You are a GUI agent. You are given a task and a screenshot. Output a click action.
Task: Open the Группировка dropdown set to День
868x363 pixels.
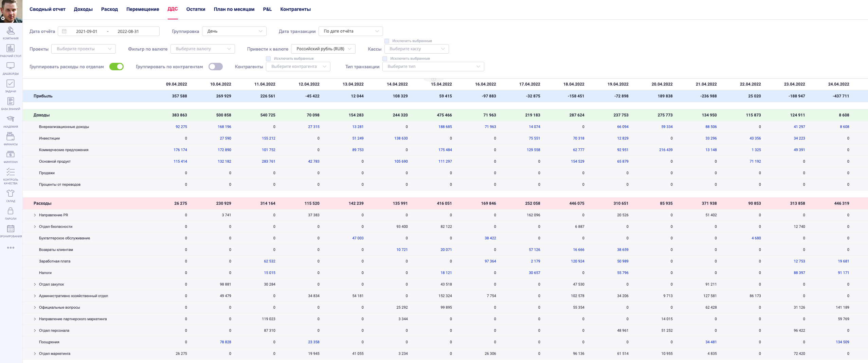[234, 31]
